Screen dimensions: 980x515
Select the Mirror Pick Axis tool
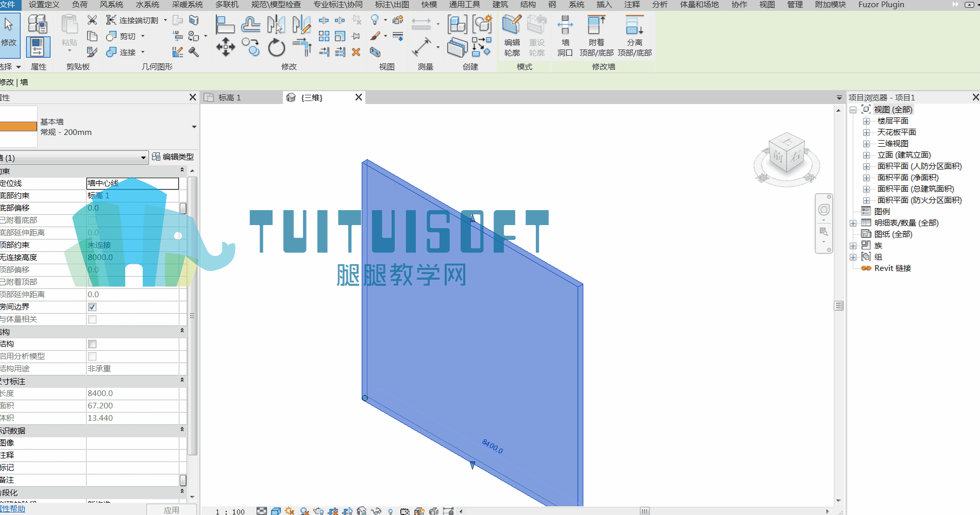tap(276, 24)
